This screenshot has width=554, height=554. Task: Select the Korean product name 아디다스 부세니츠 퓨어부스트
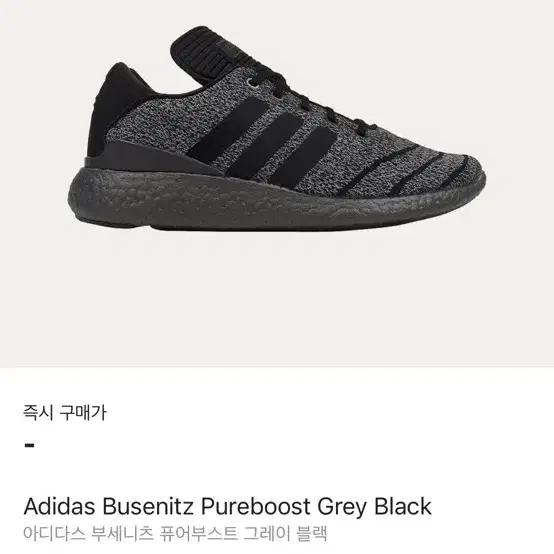(x=130, y=534)
